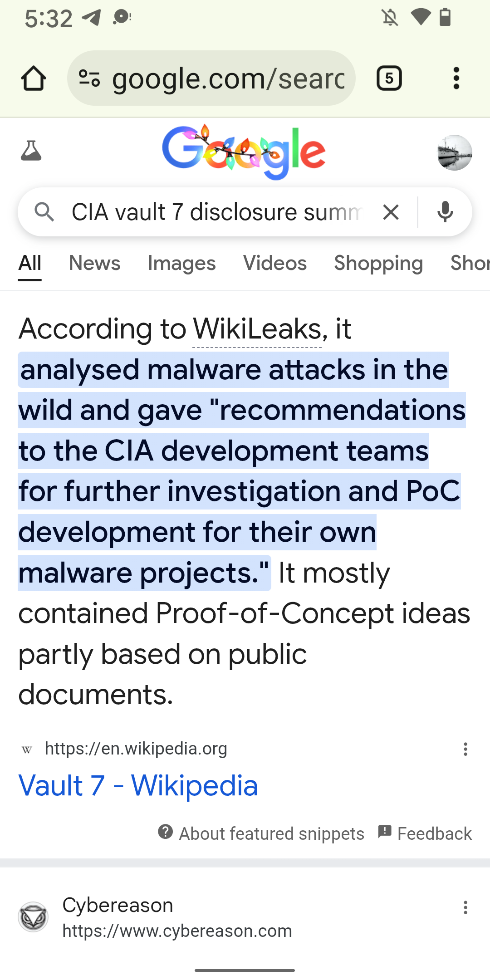This screenshot has height=980, width=490.
Task: Start voice search with microphone icon
Action: pos(445,212)
